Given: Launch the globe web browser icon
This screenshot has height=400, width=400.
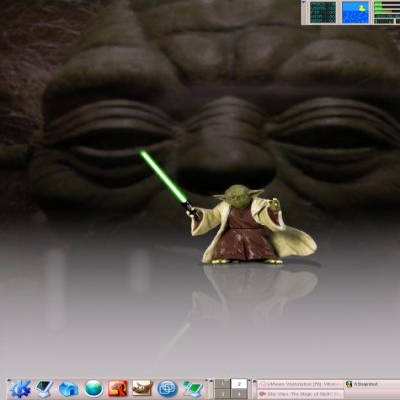Looking at the screenshot, I should click(93, 389).
